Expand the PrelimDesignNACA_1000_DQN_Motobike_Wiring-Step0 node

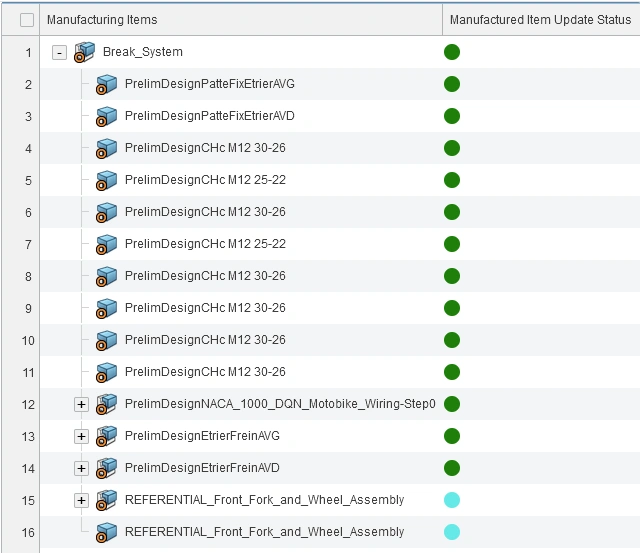[81, 404]
